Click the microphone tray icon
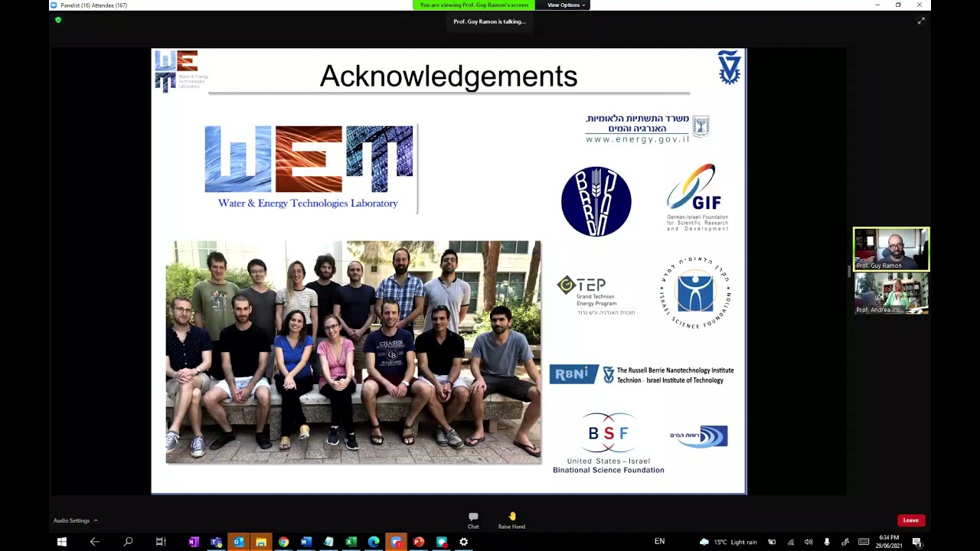The width and height of the screenshot is (980, 551). (827, 542)
